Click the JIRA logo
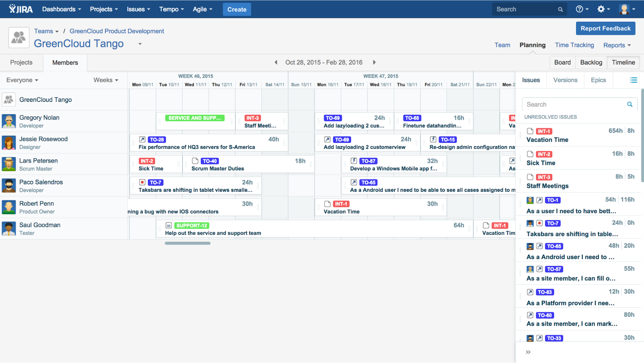Image resolution: width=644 pixels, height=363 pixels. pos(21,9)
